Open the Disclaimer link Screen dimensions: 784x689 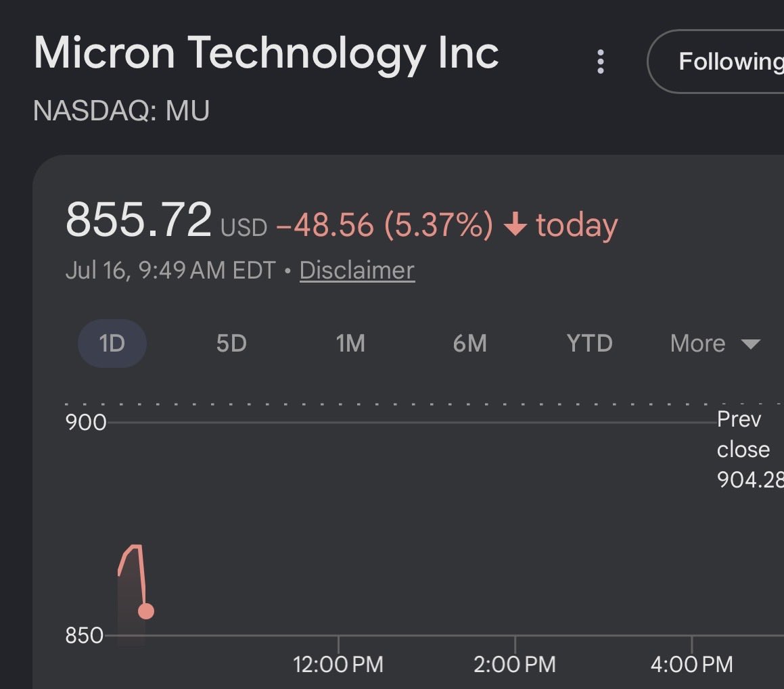coord(357,270)
